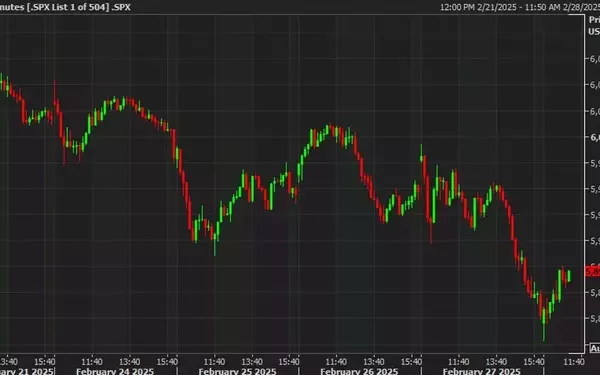Viewport: 600px width, 375px height.
Task: Click the 15:40 time label for February 24
Action: [167, 361]
